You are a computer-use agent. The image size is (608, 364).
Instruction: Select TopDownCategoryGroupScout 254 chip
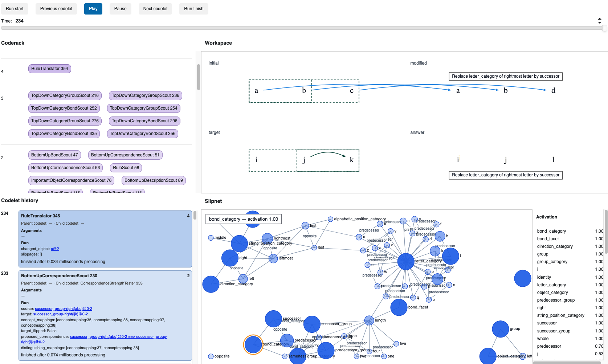point(144,108)
